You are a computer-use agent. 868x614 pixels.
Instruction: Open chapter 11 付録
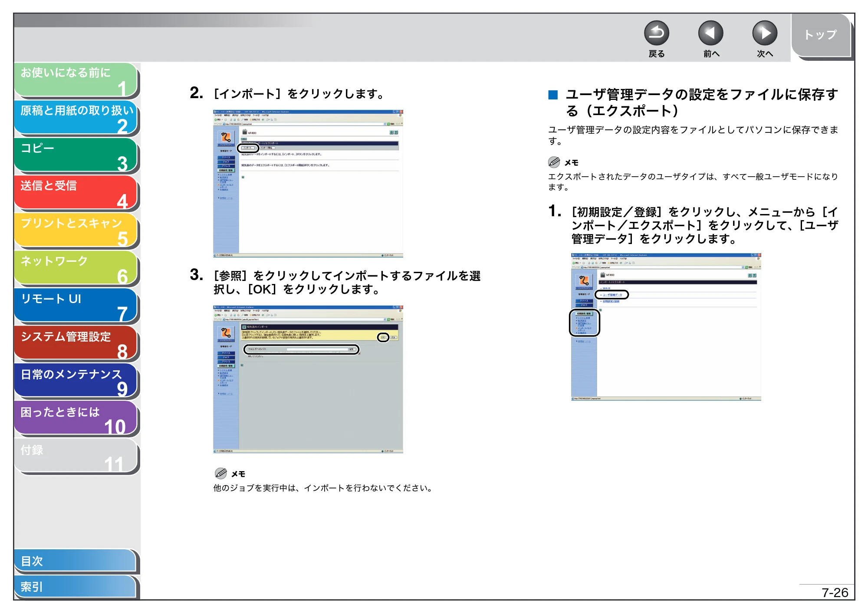pos(76,456)
